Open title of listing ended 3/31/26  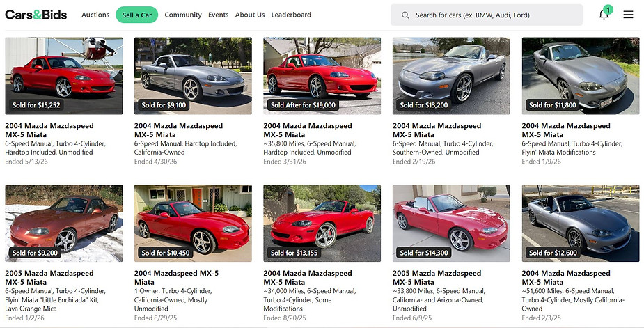point(308,130)
